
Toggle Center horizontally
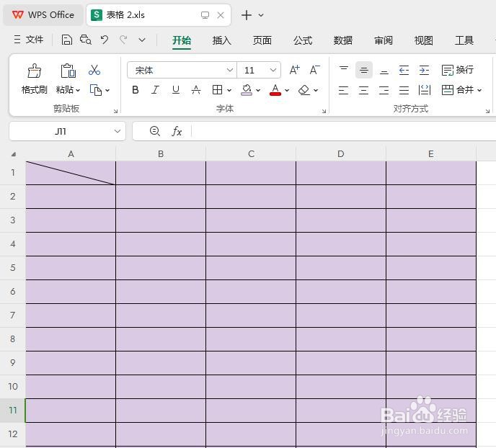364,90
